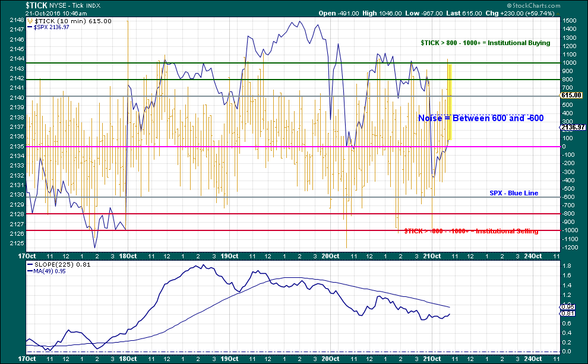Image resolution: width=588 pixels, height=364 pixels.
Task: Click the 2125 value on left SPX axis
Action: point(17,243)
